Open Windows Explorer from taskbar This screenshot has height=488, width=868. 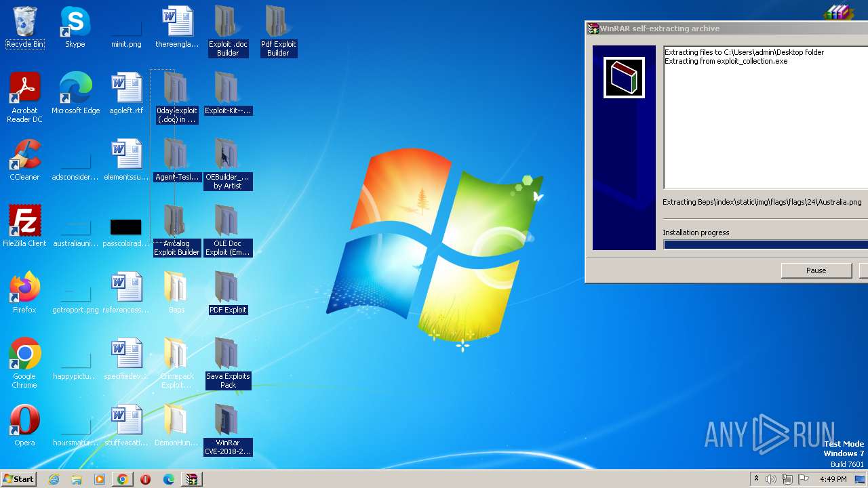[x=77, y=479]
